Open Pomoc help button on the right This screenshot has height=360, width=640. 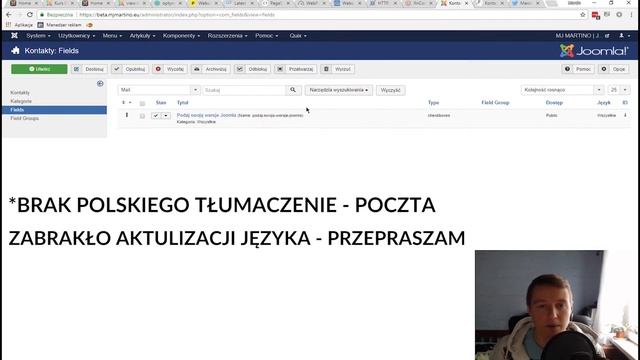click(578, 69)
